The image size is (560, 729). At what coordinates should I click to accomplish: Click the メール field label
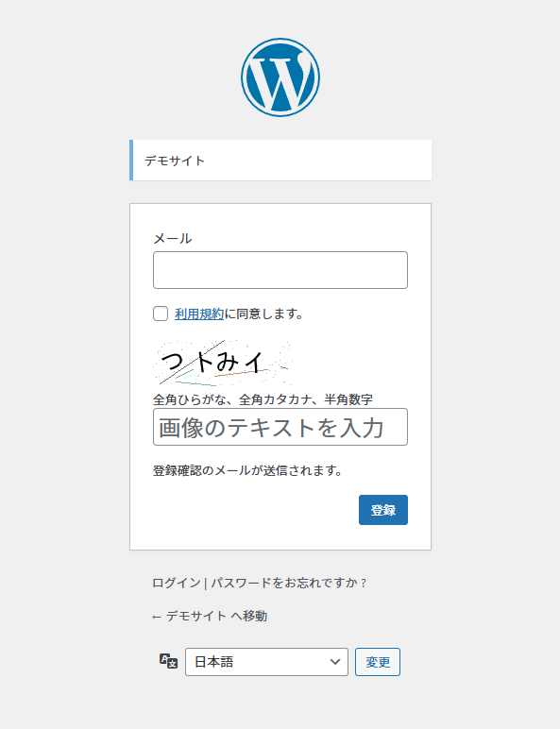coord(173,239)
